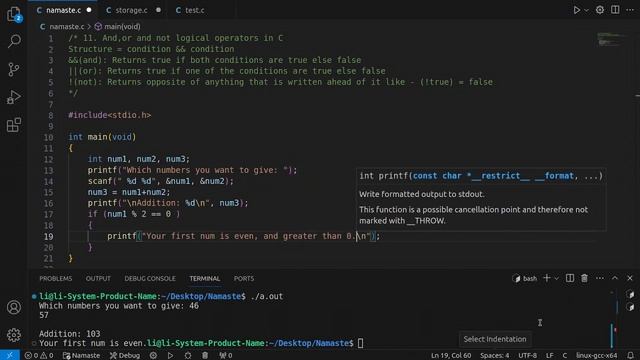Open editor More Actions ellipsis
The height and width of the screenshot is (360, 640).
[630, 10]
